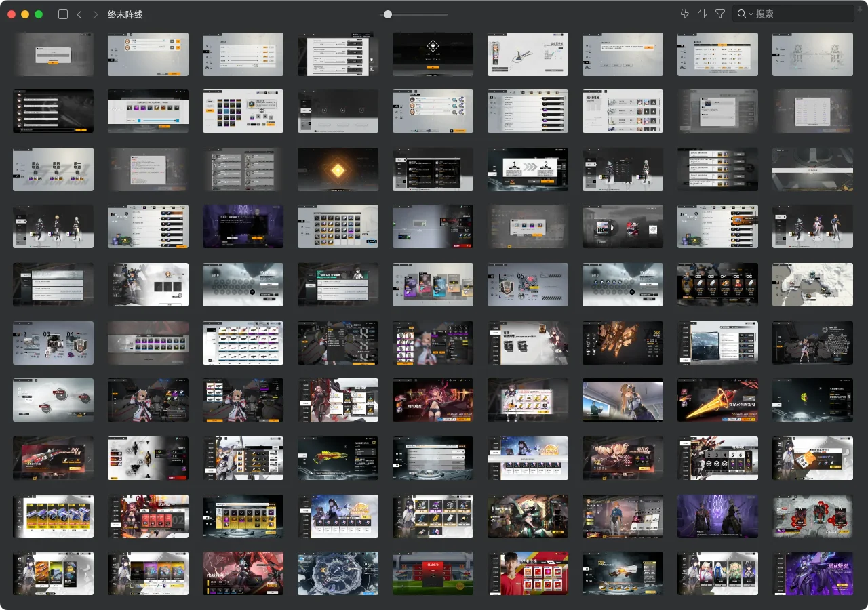Image resolution: width=868 pixels, height=610 pixels.
Task: Go back with the left chevron
Action: (79, 14)
